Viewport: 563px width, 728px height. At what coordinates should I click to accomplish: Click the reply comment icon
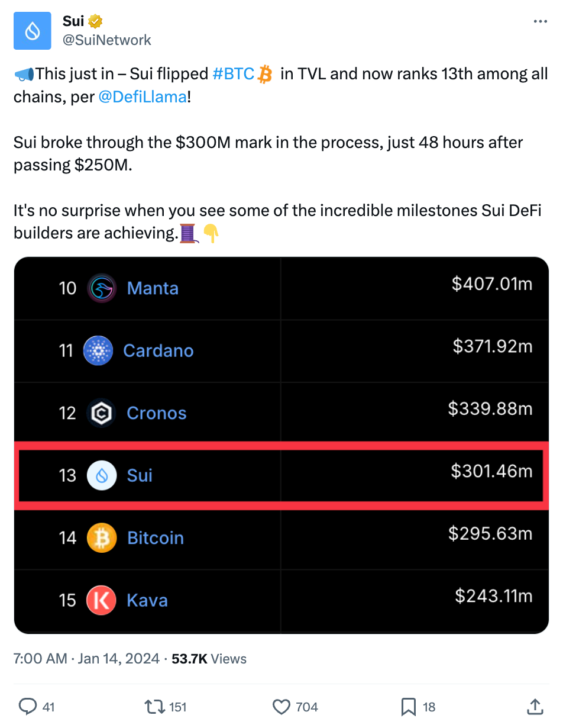(x=28, y=706)
